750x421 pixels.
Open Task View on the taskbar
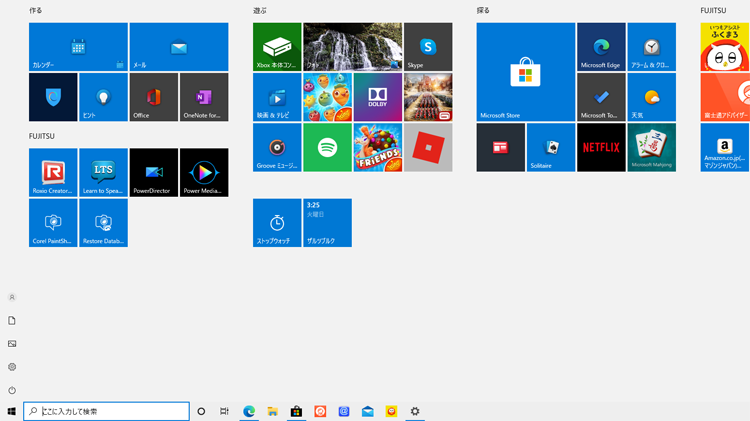224,411
